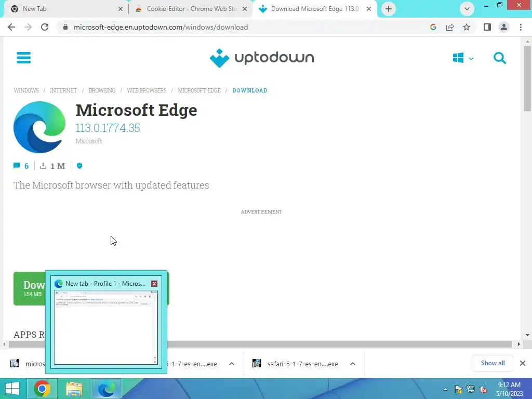Open the tab search dropdown chevron
Viewport: 532px width, 399px height.
tap(467, 9)
